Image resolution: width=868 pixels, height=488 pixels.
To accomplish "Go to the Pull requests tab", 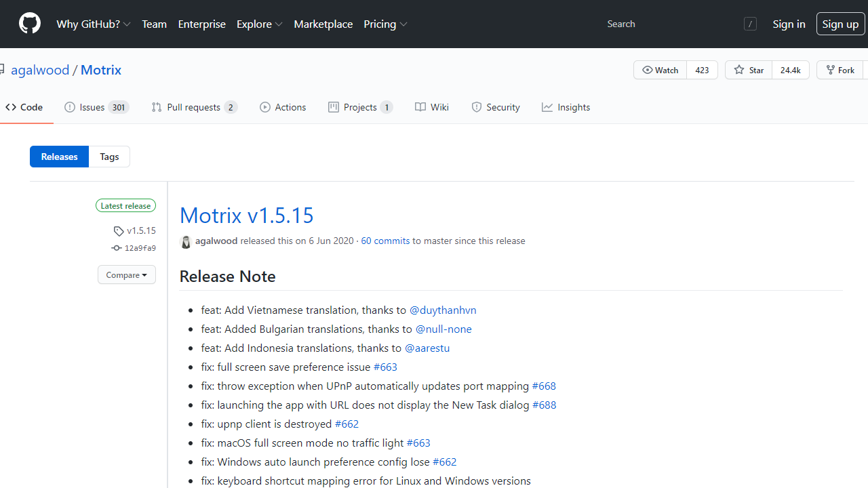I will (194, 107).
